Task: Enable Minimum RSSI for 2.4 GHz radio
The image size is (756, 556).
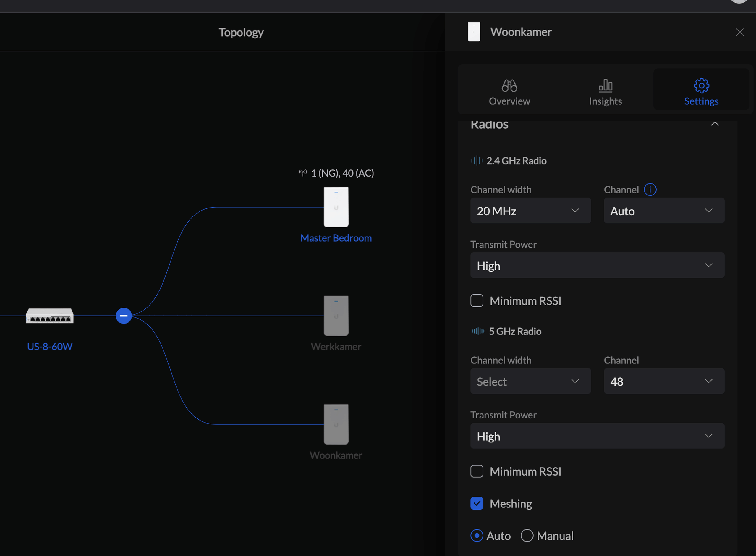Action: coord(477,300)
